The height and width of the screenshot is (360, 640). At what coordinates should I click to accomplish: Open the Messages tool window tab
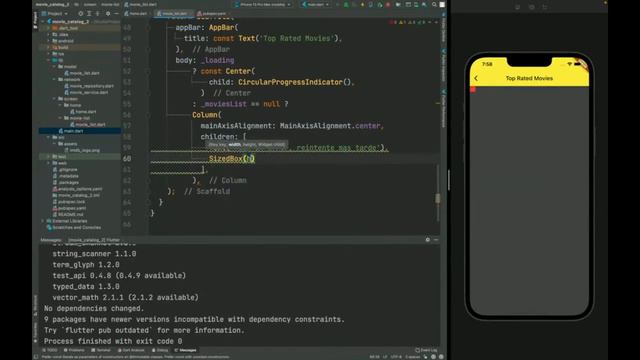186,350
